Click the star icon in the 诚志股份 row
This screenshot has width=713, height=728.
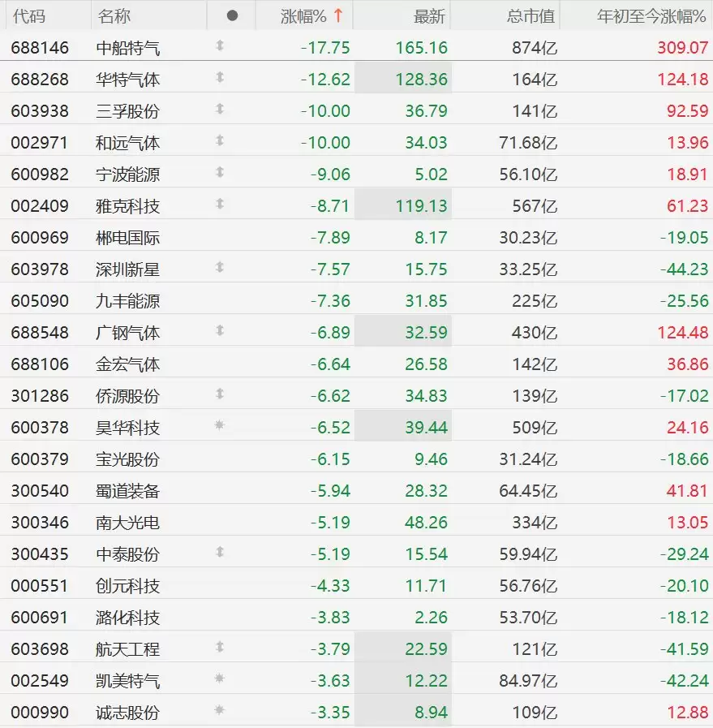(220, 710)
